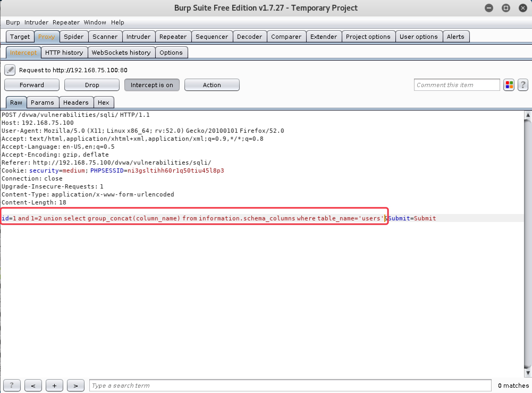Open the Decoder tab
The image size is (532, 393).
click(x=250, y=37)
